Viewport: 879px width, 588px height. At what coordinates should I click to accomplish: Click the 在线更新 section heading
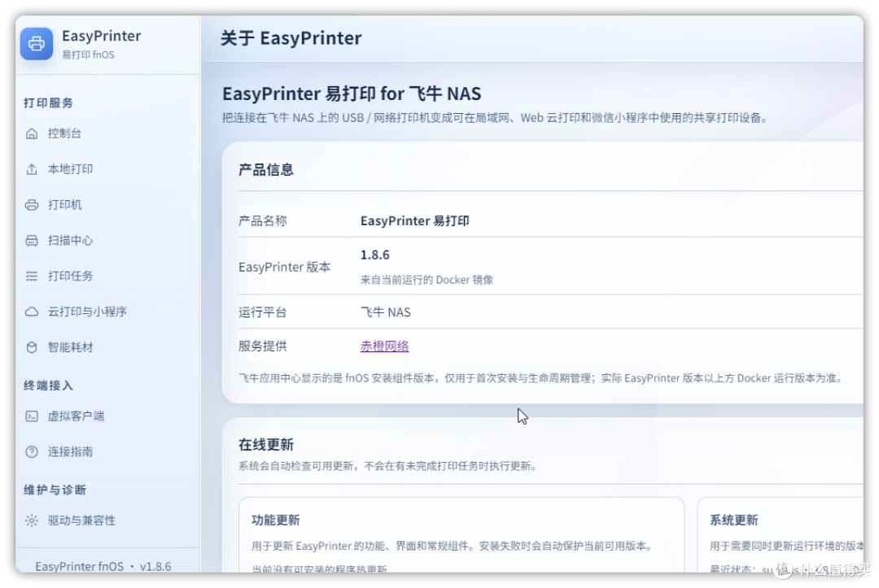[x=265, y=445]
